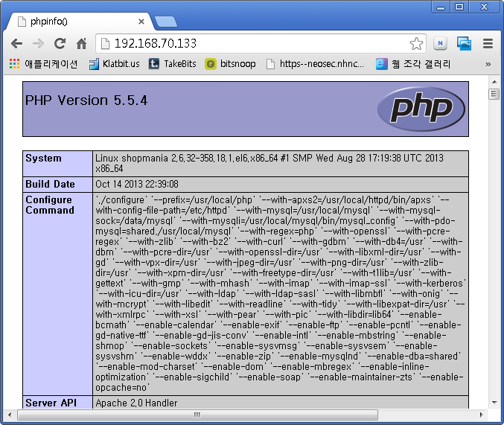
Task: Click the PHP logo image
Action: pos(421,109)
